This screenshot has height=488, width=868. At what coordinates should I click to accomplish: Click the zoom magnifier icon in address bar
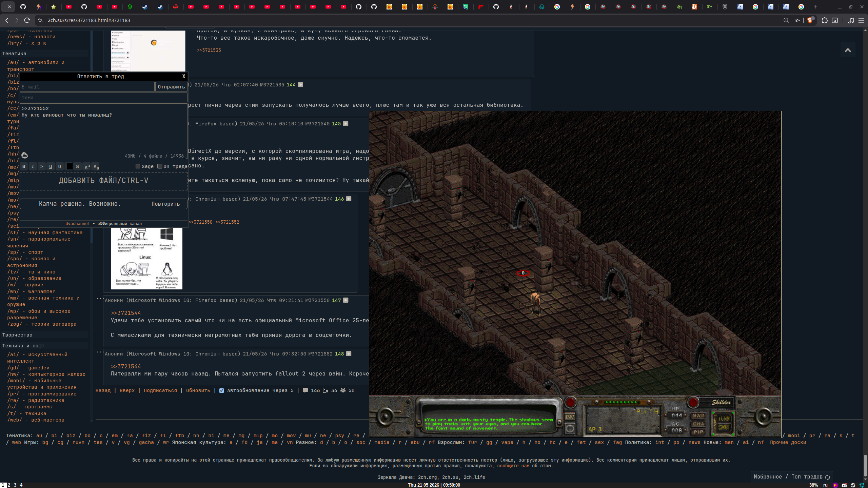786,20
